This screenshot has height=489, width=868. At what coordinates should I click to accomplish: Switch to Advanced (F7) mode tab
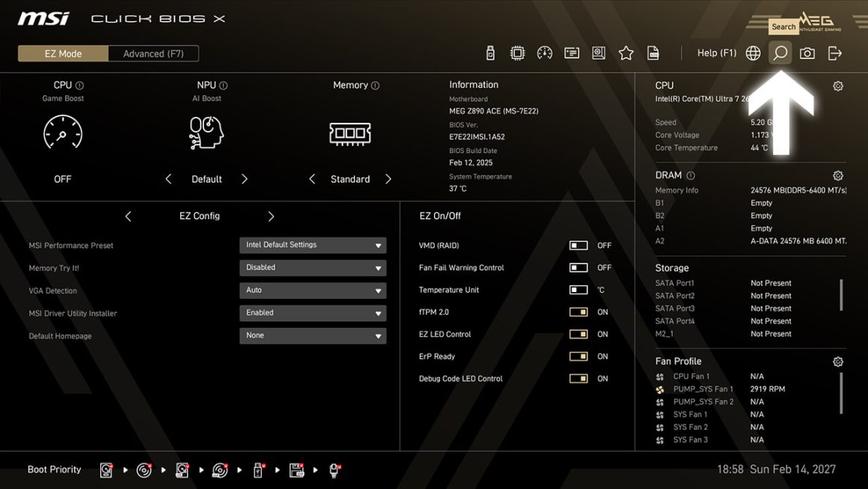click(153, 54)
